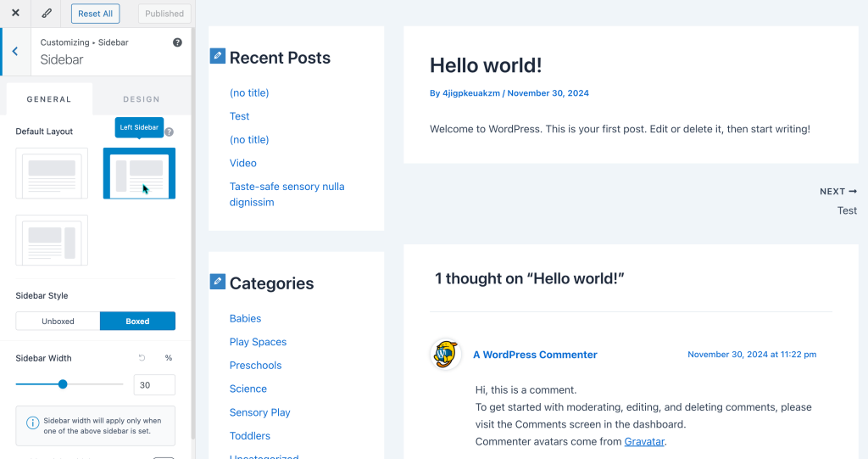Open the Gravatar link in comment

pos(644,441)
